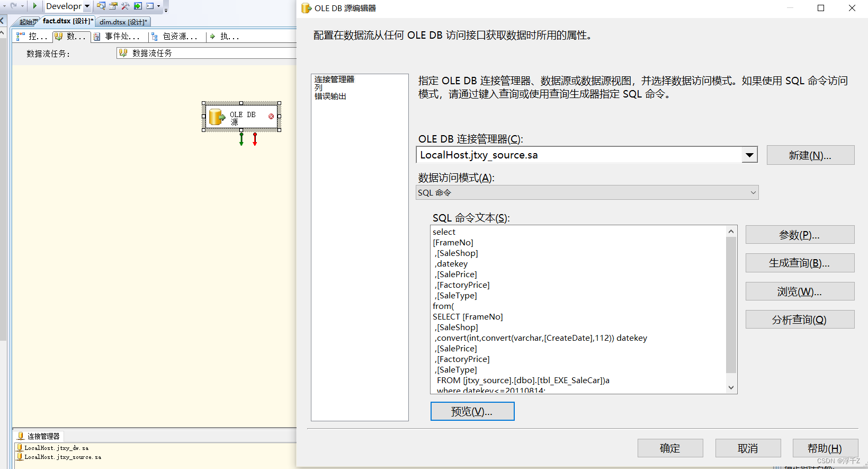
Task: Click 分析查询(Q) button
Action: click(800, 320)
